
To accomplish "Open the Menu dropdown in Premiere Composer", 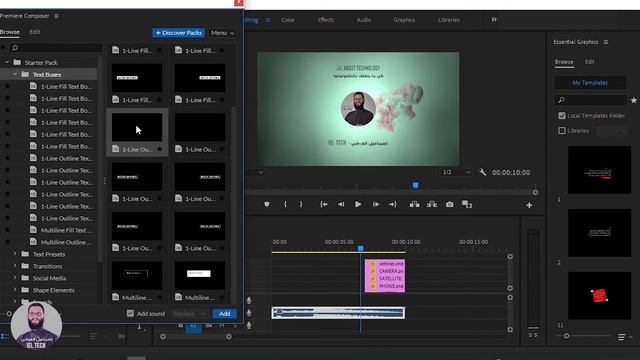I will pos(222,33).
